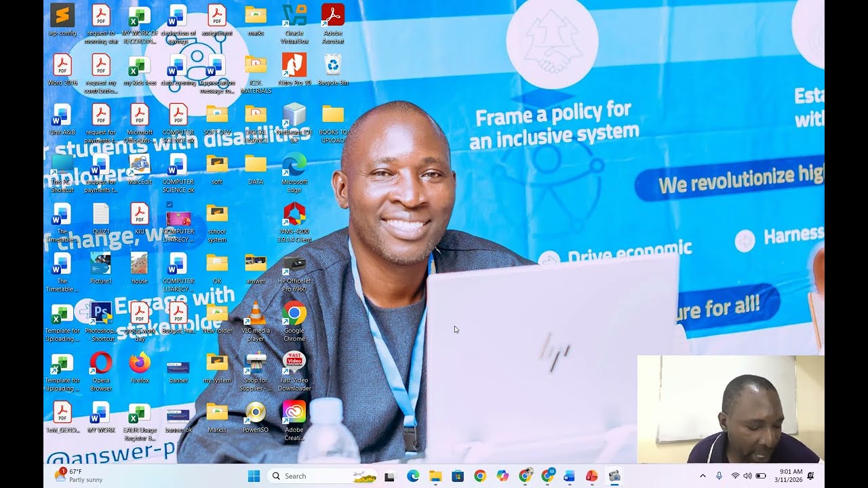Open Microsoft Store from the taskbar
The height and width of the screenshot is (488, 868).
[457, 476]
